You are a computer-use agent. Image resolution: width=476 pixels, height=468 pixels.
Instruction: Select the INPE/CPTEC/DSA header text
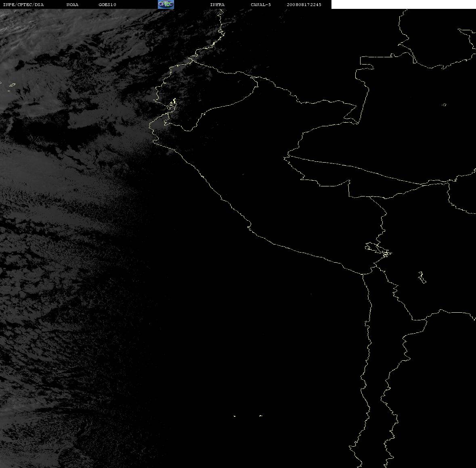pyautogui.click(x=23, y=4)
